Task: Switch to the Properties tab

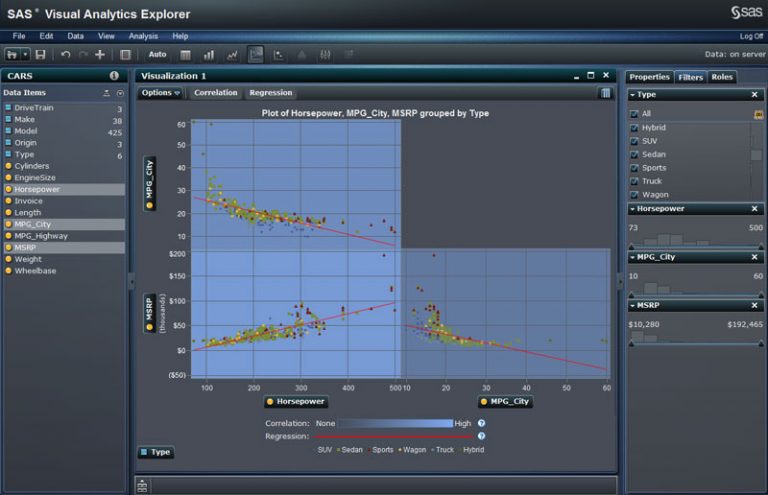Action: [649, 77]
